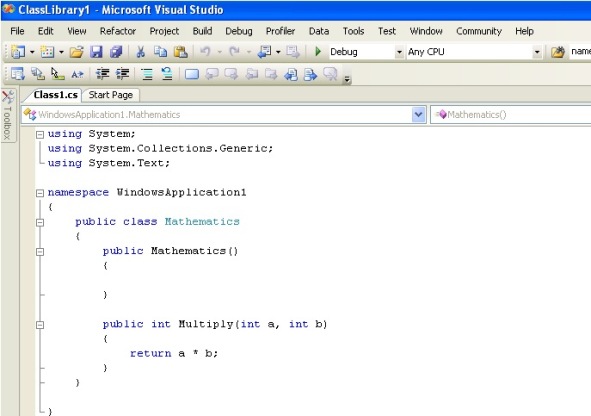Collapse the Mathematics class outline
Image resolution: width=591 pixels, height=416 pixels.
pos(40,222)
